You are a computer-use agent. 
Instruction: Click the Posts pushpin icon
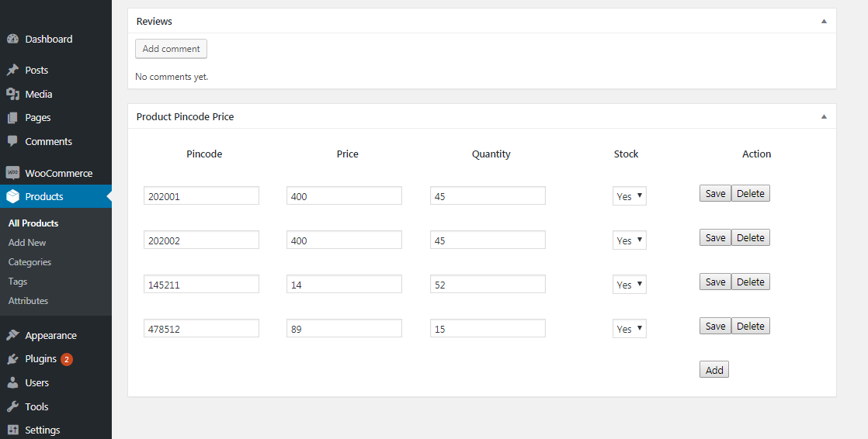(12, 70)
